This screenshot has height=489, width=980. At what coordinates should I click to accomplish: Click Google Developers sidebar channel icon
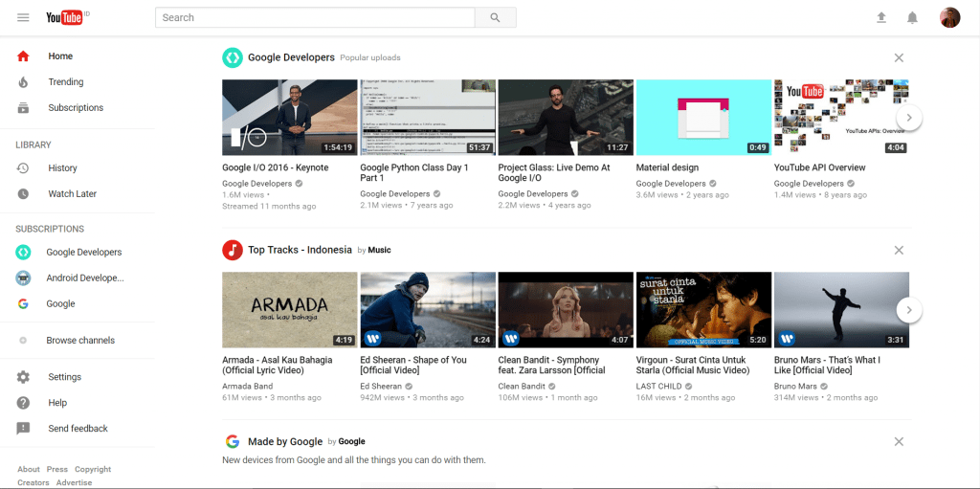click(23, 252)
